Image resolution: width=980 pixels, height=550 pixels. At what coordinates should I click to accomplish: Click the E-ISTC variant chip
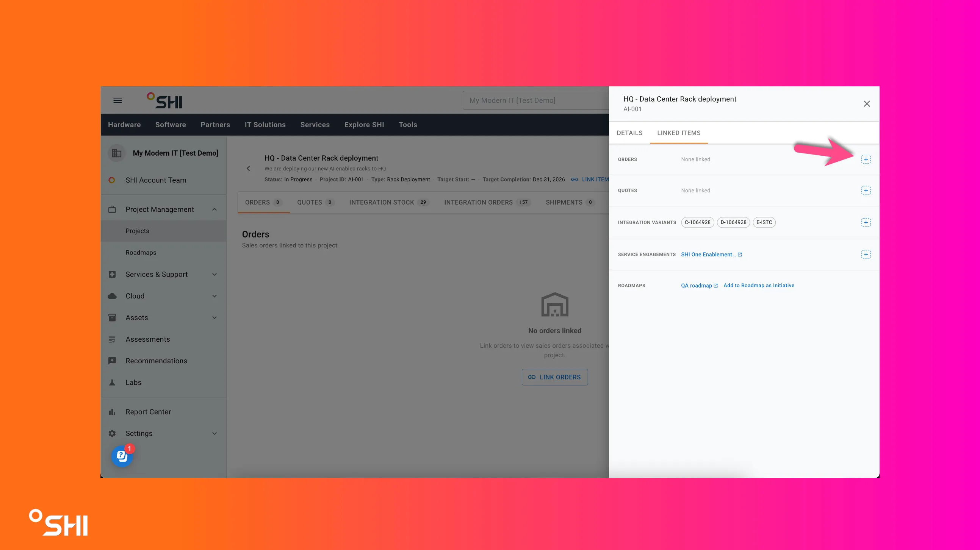764,222
